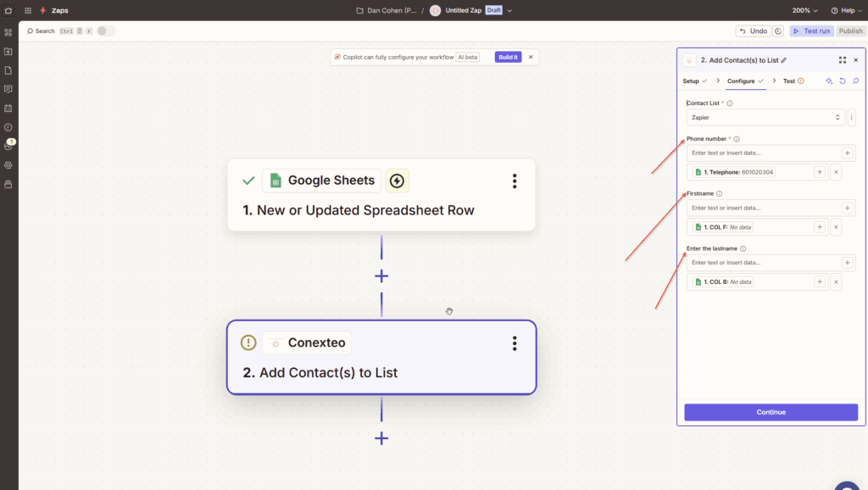
Task: Toggle the switch next to Search
Action: coord(106,31)
